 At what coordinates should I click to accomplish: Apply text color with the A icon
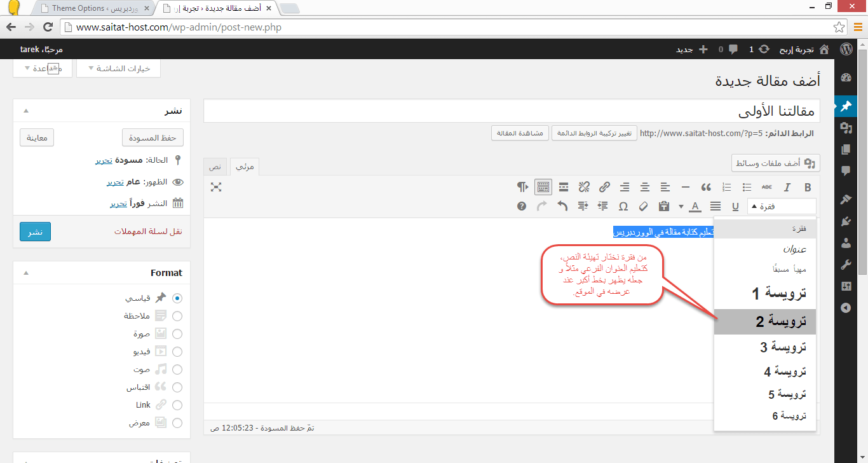695,206
